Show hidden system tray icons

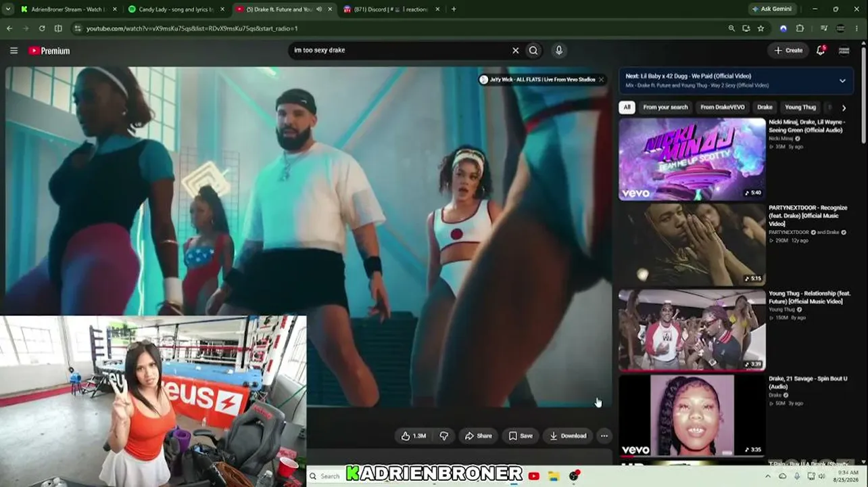[x=768, y=476]
